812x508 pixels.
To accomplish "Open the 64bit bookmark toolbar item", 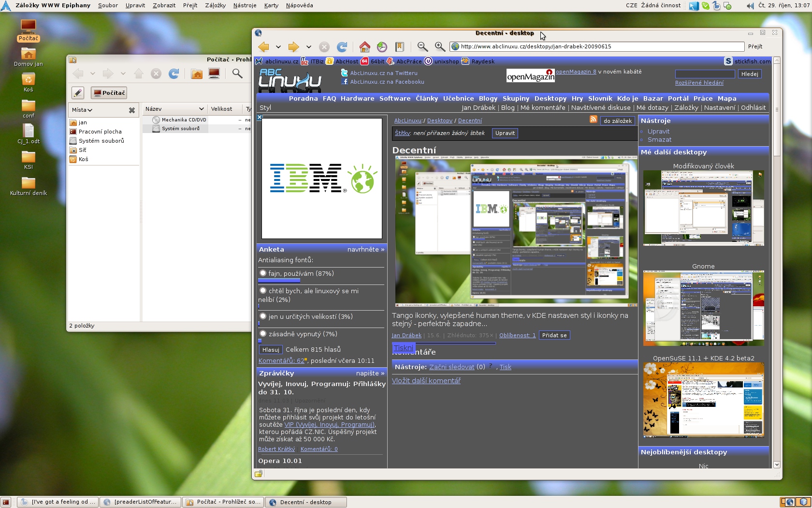I will click(373, 61).
